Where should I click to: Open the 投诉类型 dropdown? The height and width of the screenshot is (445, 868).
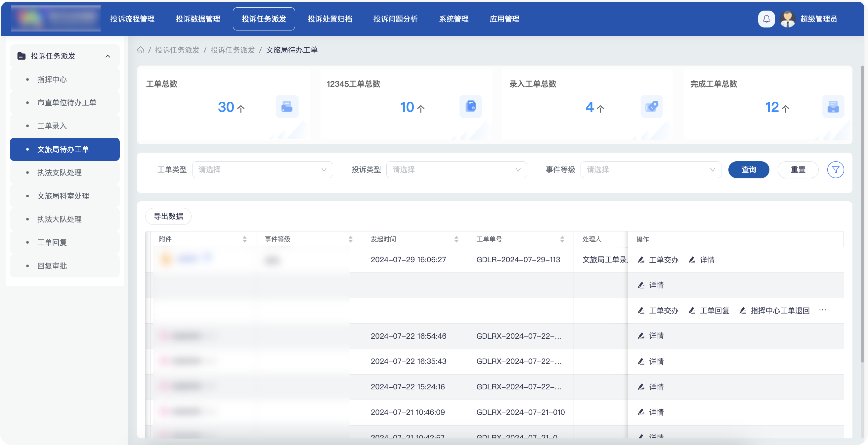[456, 170]
